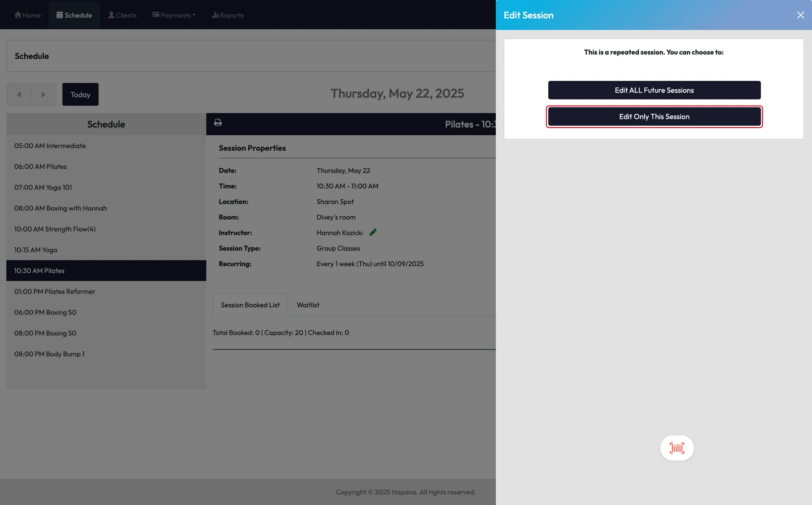Select 08:00 AM Boxing with Hannah session
The width and height of the screenshot is (812, 505).
pos(60,208)
